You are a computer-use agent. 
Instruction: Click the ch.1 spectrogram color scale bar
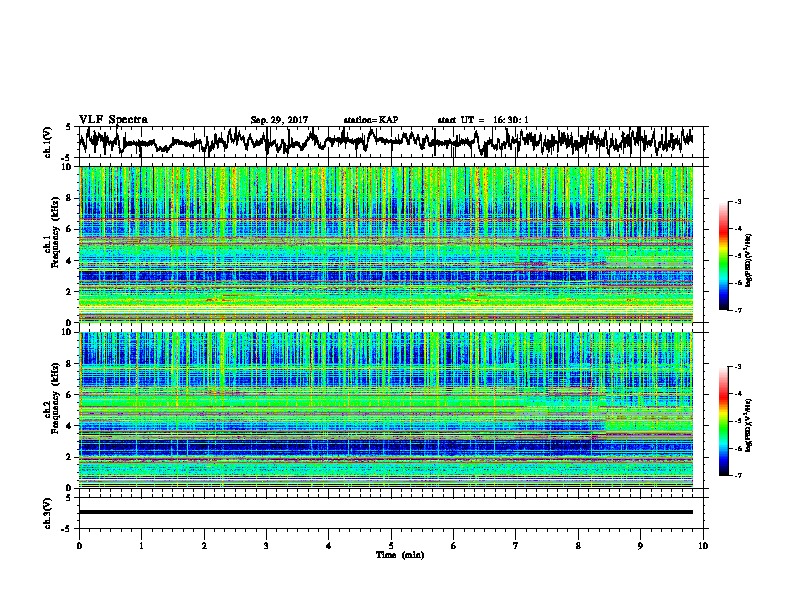tap(724, 256)
